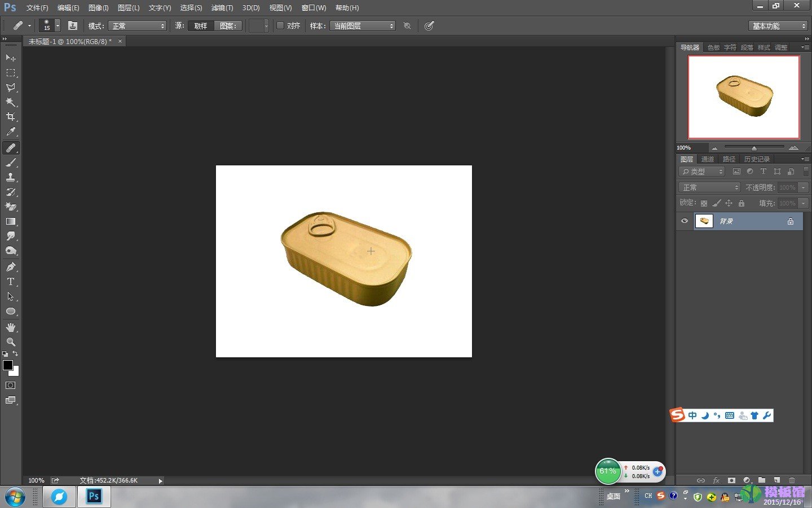This screenshot has width=812, height=508.
Task: Select the Polygonal Lasso tool
Action: click(11, 87)
